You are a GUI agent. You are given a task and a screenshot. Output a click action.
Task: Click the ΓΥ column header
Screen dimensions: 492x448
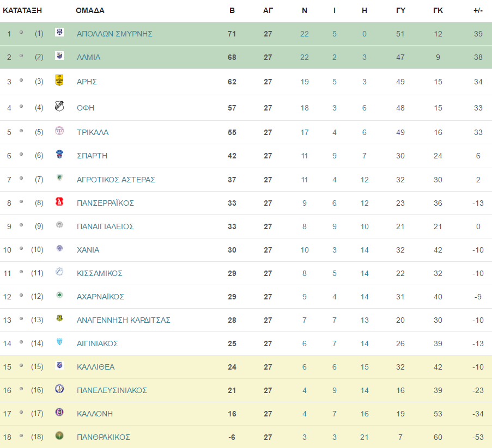[400, 10]
